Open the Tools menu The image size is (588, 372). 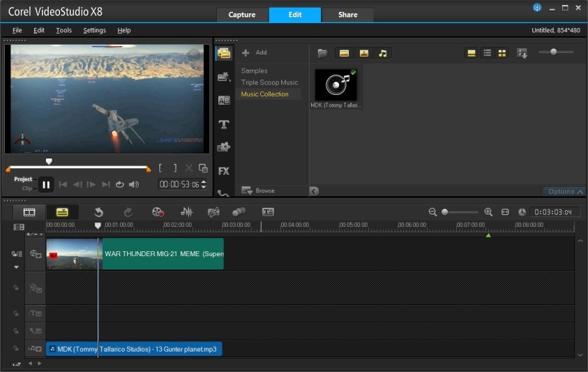(x=63, y=31)
